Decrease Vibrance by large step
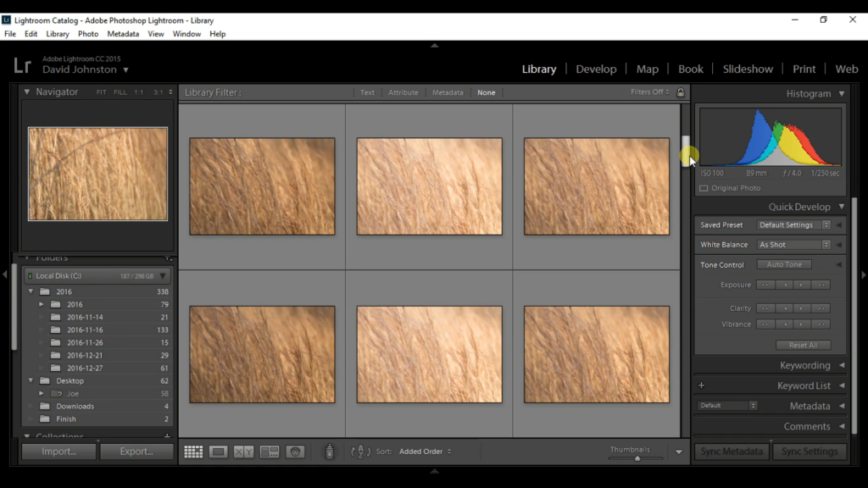Viewport: 868px width, 488px height. pyautogui.click(x=765, y=324)
